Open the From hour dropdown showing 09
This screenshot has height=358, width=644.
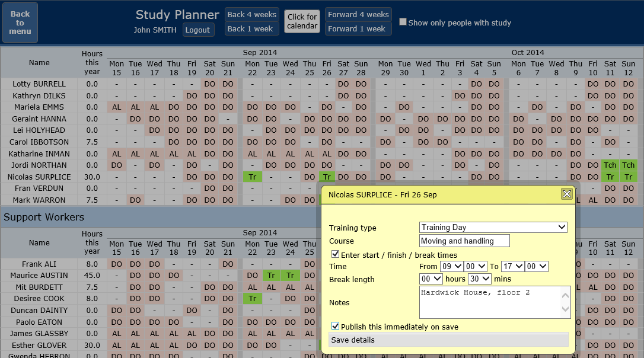click(451, 267)
